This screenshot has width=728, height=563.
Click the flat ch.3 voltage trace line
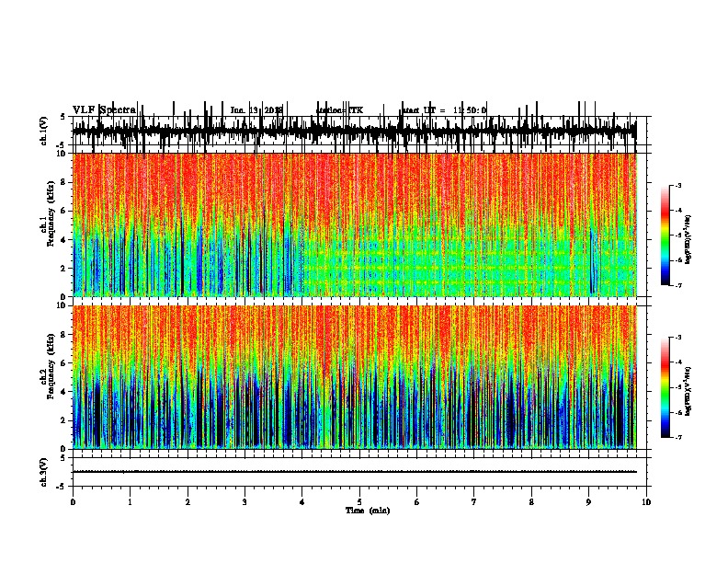[354, 472]
